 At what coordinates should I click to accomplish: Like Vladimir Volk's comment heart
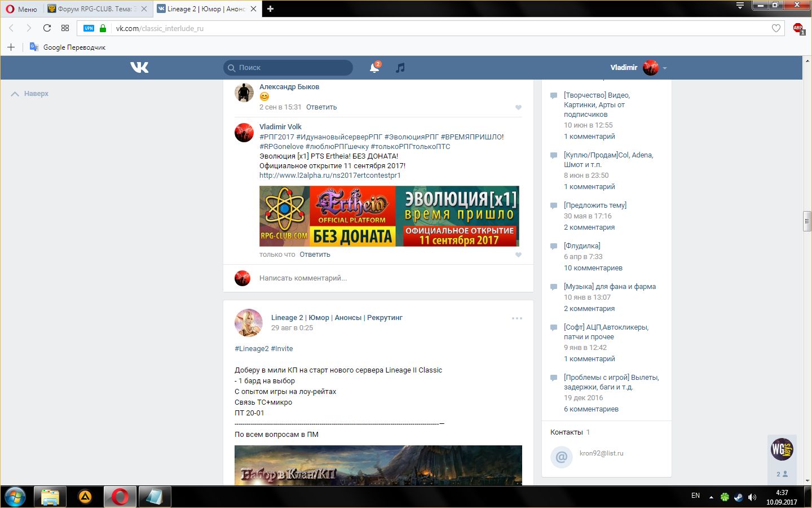tap(518, 255)
